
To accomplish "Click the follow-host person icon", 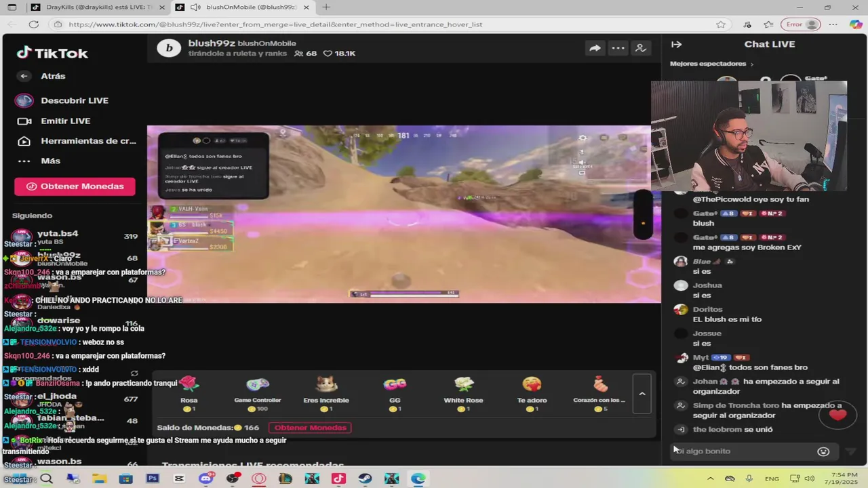I will [x=640, y=48].
